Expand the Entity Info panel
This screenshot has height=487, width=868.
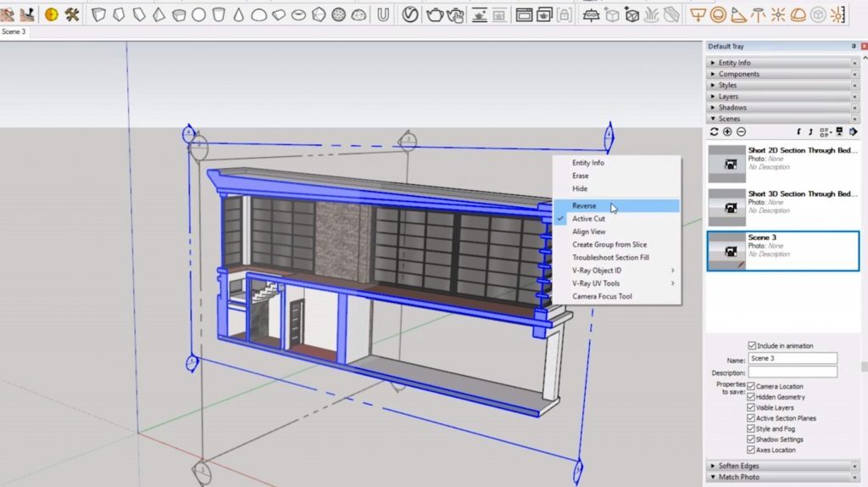(782, 63)
